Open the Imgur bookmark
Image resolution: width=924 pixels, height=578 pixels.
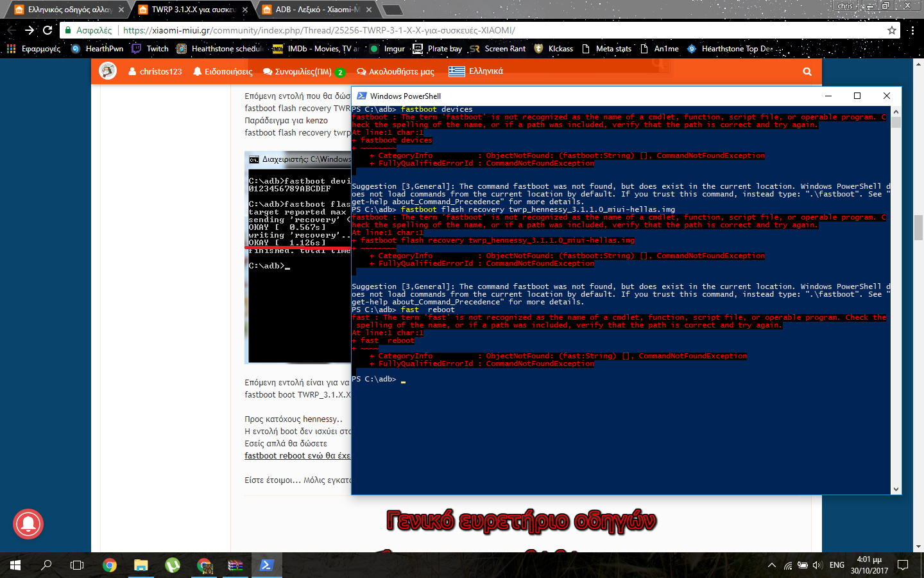388,49
